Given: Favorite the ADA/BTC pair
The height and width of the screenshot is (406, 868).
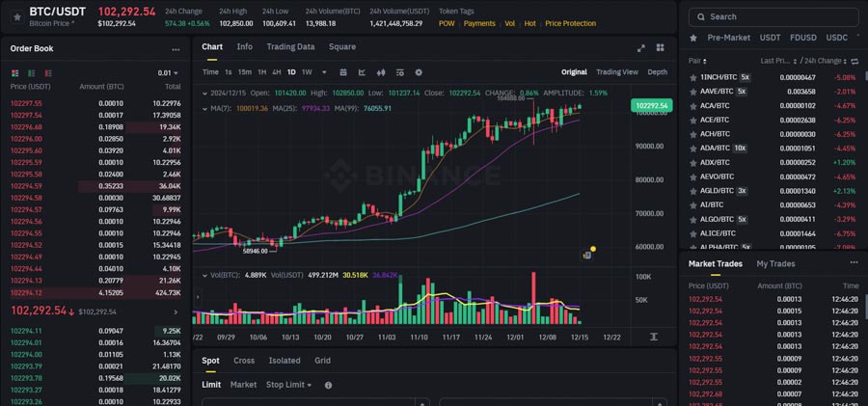Looking at the screenshot, I should [x=693, y=149].
